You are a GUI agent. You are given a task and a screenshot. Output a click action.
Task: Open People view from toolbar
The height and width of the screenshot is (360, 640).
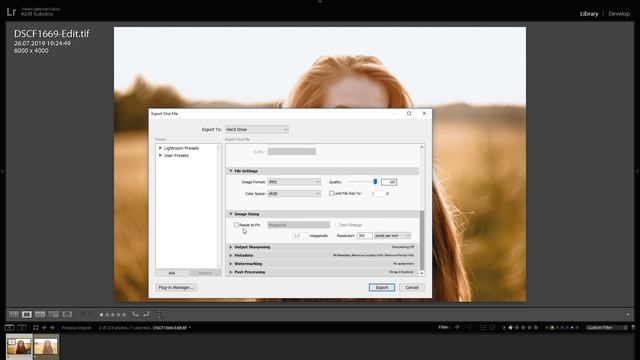[x=67, y=315]
